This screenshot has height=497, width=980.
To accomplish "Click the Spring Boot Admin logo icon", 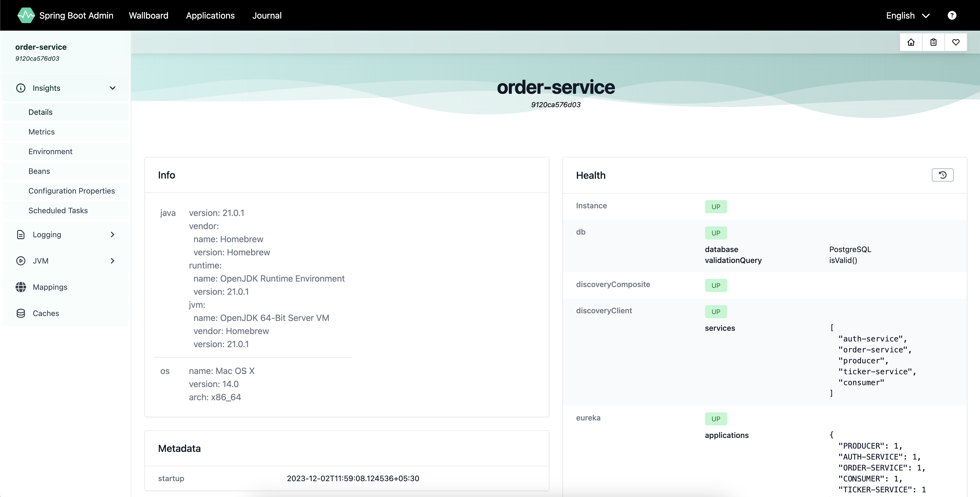I will 26,16.
